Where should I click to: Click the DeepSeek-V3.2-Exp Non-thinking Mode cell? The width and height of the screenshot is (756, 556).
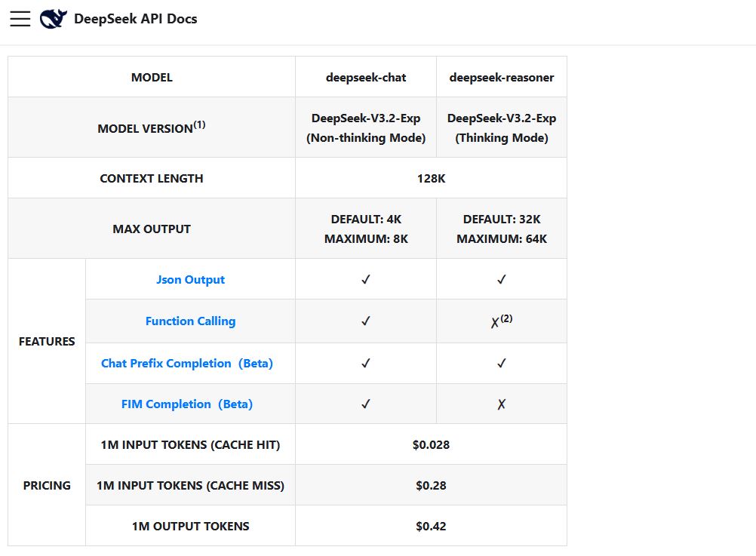click(x=365, y=127)
